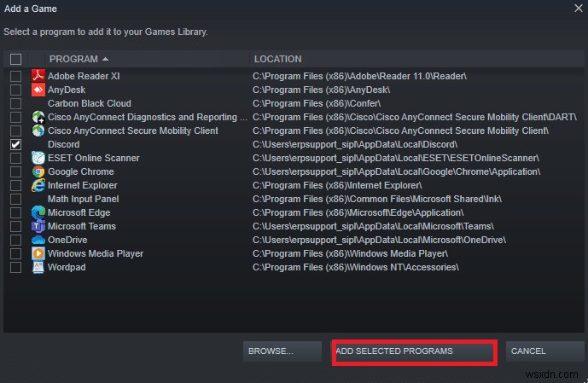Click the Microsoft Edge Application path
The image size is (588, 383).
coord(358,213)
